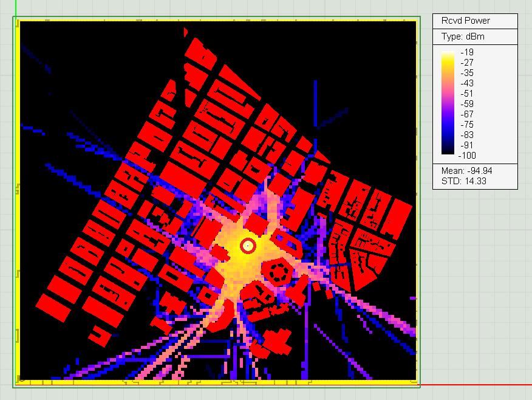Click the -51 legend value

point(467,94)
